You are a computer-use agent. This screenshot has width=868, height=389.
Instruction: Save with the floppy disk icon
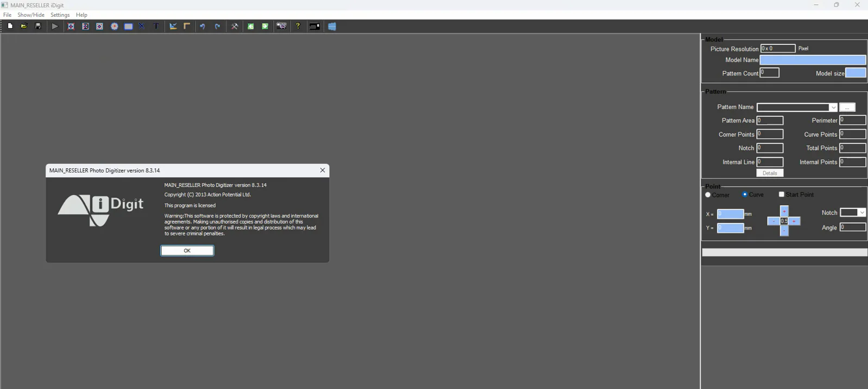coord(38,26)
